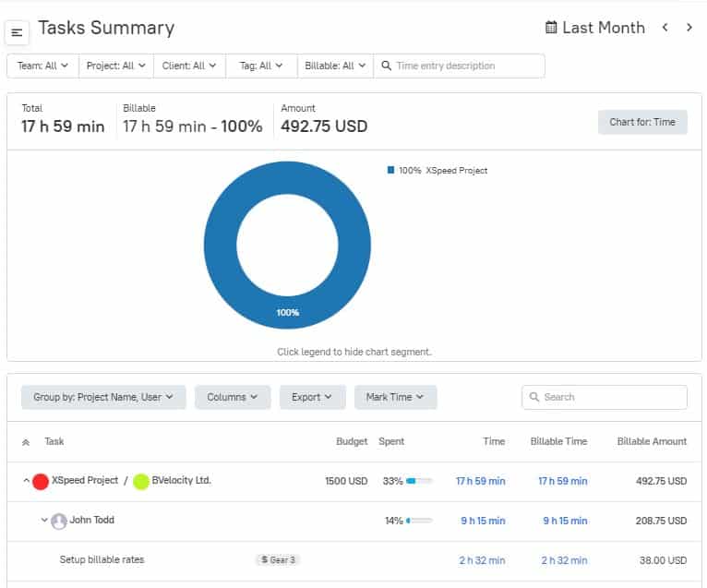This screenshot has height=588, width=707.
Task: Click the green BVelocity Ltd. client dot
Action: pos(141,482)
